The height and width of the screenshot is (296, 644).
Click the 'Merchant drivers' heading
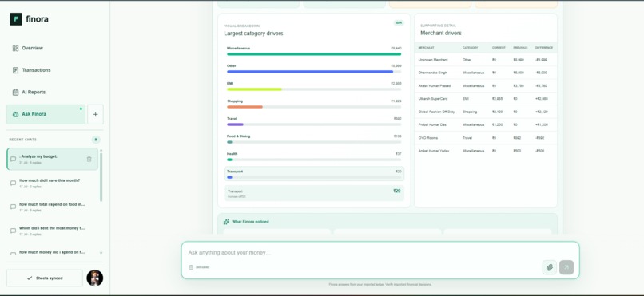click(441, 34)
